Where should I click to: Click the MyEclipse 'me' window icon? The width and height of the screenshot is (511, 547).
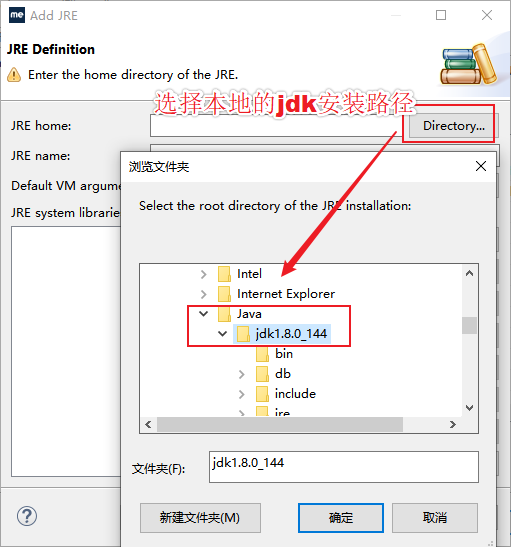tap(17, 15)
